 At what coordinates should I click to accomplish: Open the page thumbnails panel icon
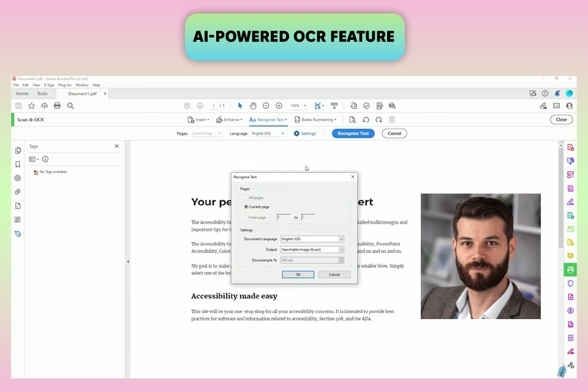18,151
